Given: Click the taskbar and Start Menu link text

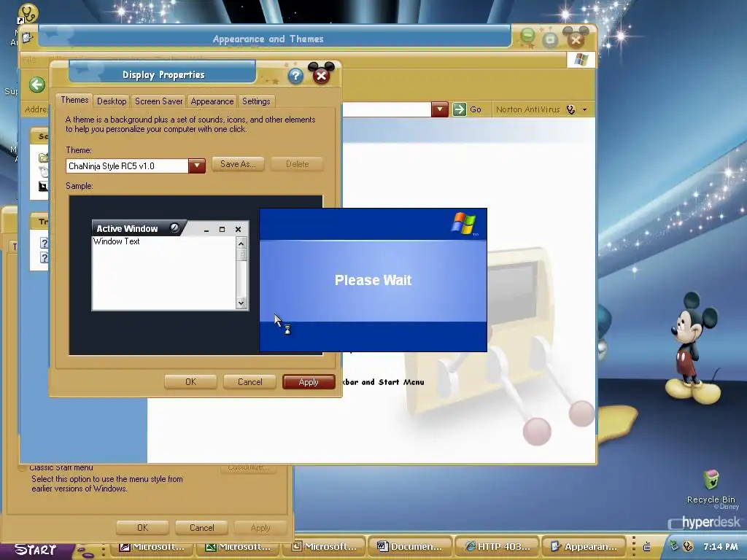Looking at the screenshot, I should click(x=384, y=382).
